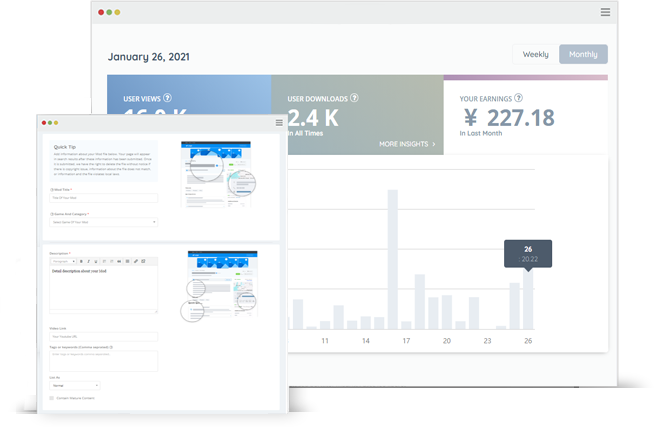Click the help icon next to User Downloads
This screenshot has width=654, height=427.
[x=354, y=98]
